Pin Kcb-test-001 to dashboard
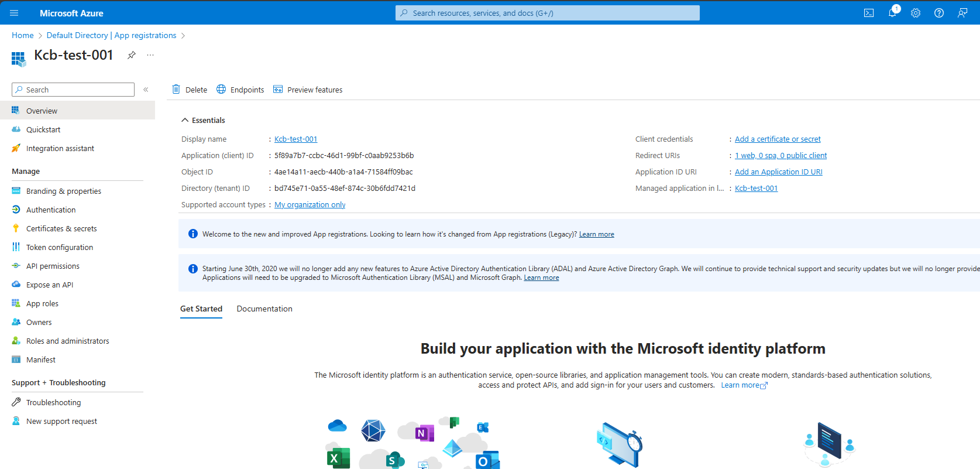 click(132, 55)
